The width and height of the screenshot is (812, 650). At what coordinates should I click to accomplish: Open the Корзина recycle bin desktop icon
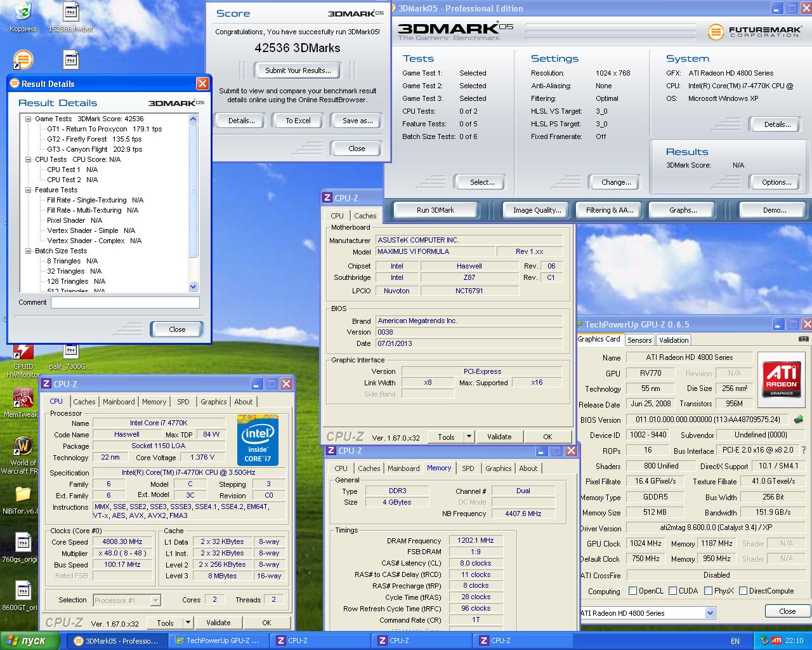tap(23, 17)
